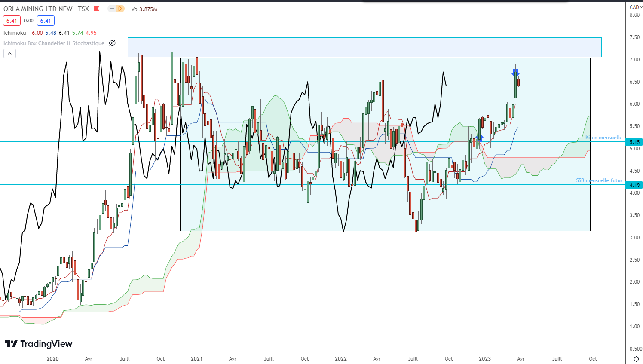The height and width of the screenshot is (364, 643).
Task: Click the ORLA MINING LTD NEW · TSX title
Action: point(46,9)
